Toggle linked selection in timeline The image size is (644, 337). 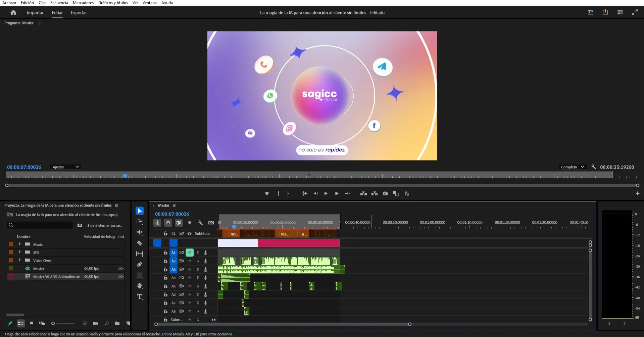coord(179,223)
